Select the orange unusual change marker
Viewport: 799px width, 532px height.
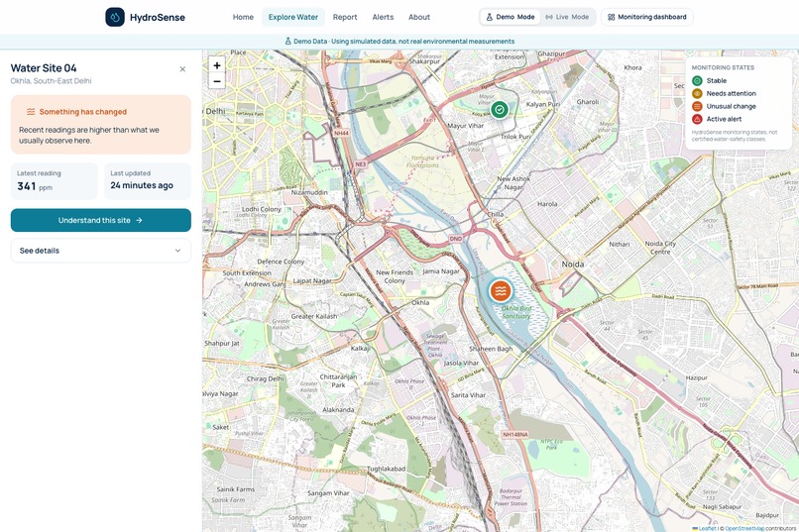pos(501,290)
